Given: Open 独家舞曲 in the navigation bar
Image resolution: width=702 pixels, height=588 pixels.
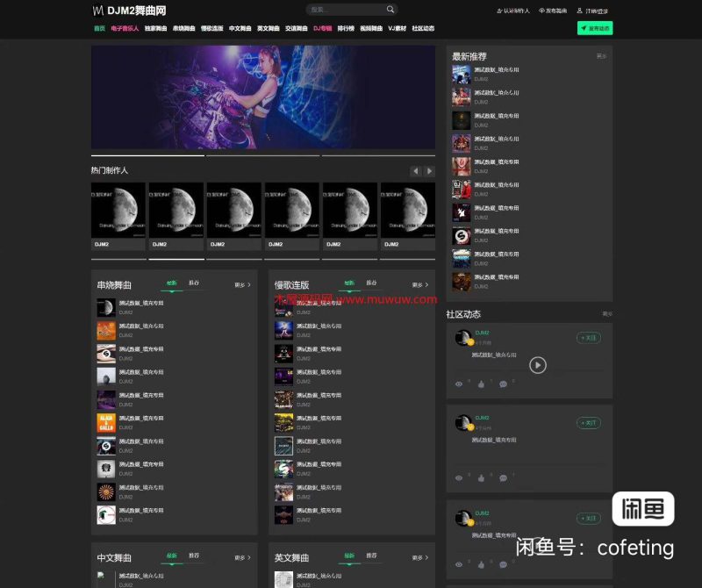Looking at the screenshot, I should tap(155, 28).
